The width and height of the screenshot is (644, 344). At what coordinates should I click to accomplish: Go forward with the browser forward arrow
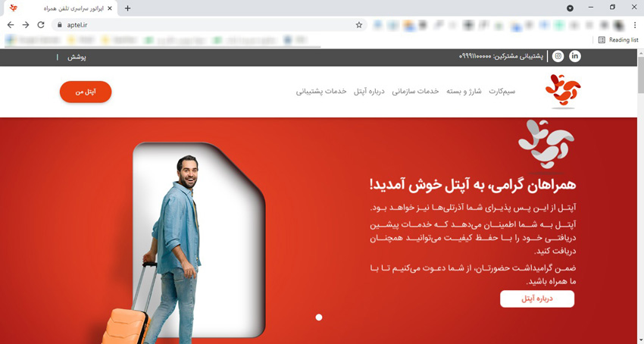click(x=26, y=25)
